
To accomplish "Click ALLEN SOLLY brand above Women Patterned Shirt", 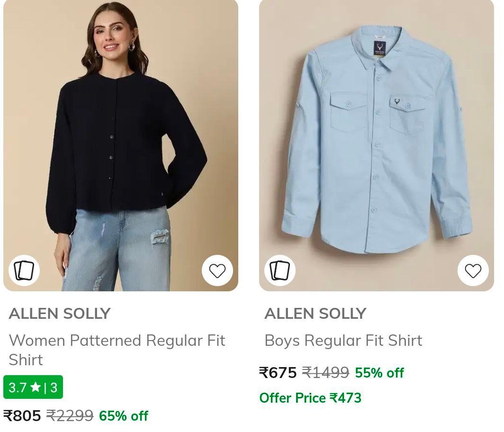I will [x=60, y=314].
